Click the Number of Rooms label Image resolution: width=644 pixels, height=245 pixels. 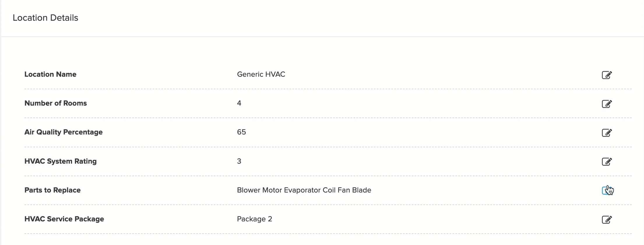click(56, 103)
